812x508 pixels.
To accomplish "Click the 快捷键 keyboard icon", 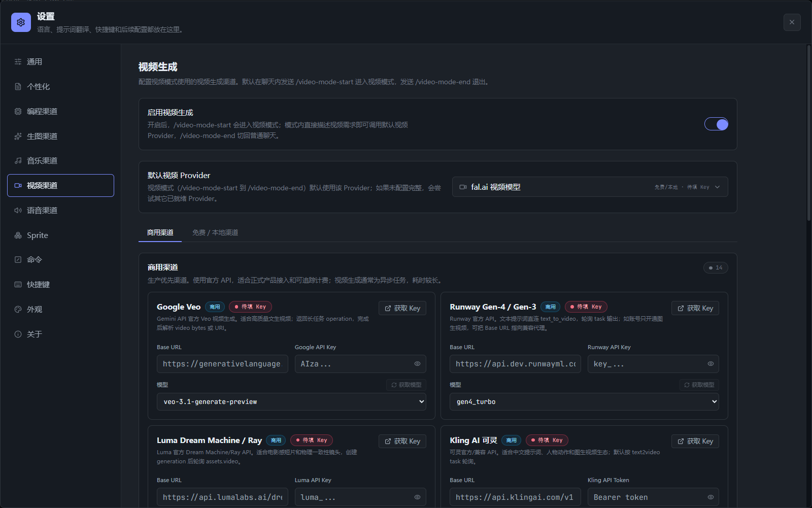I will [x=18, y=285].
